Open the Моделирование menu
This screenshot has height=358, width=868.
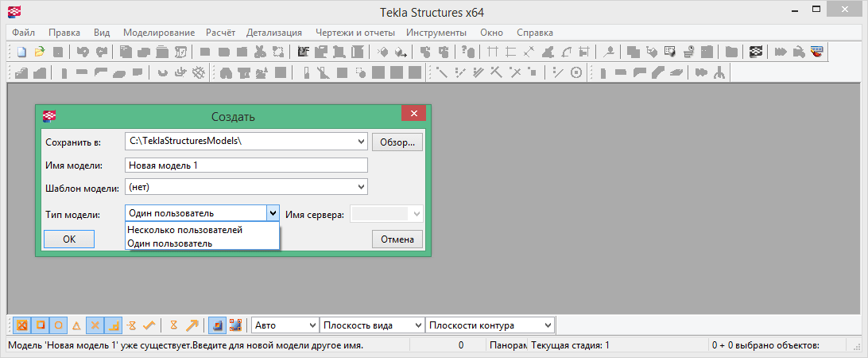(159, 32)
